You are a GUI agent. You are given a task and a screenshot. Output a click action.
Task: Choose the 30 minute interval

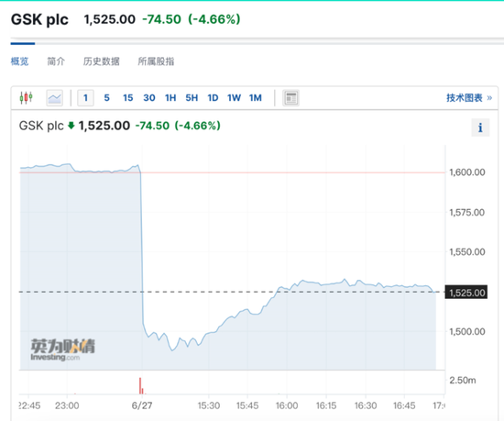click(149, 98)
